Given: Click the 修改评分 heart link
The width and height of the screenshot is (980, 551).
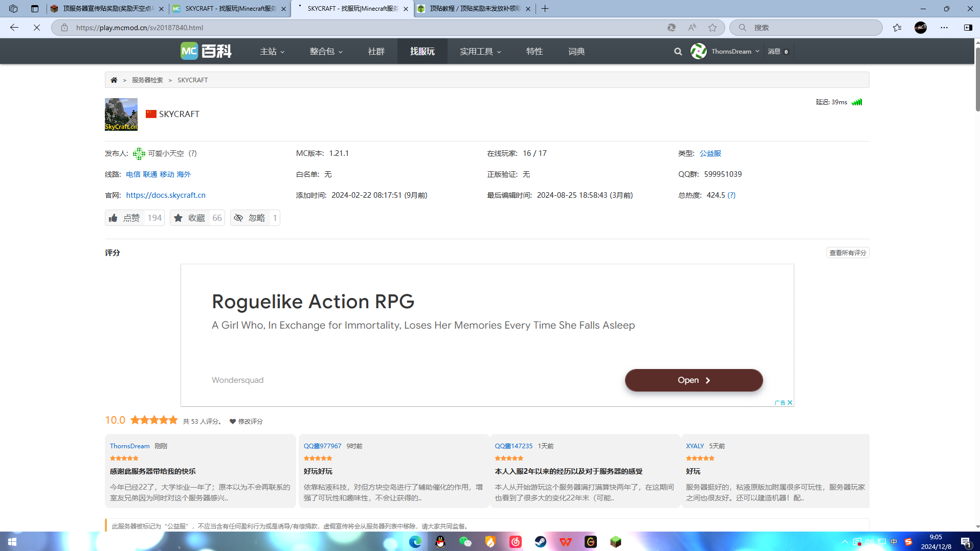Looking at the screenshot, I should click(246, 421).
